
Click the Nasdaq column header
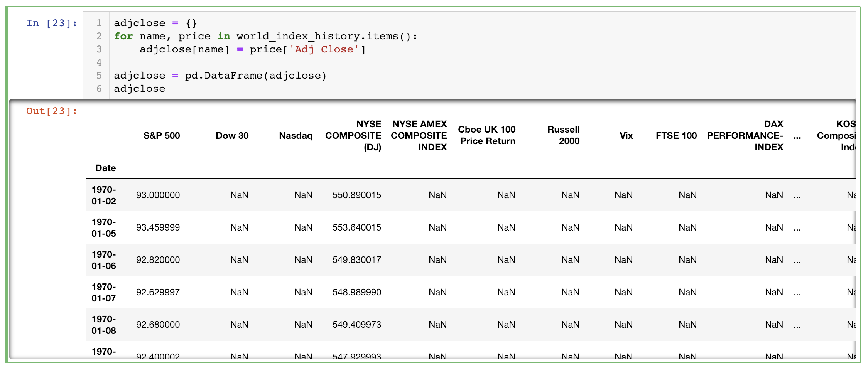pos(296,136)
